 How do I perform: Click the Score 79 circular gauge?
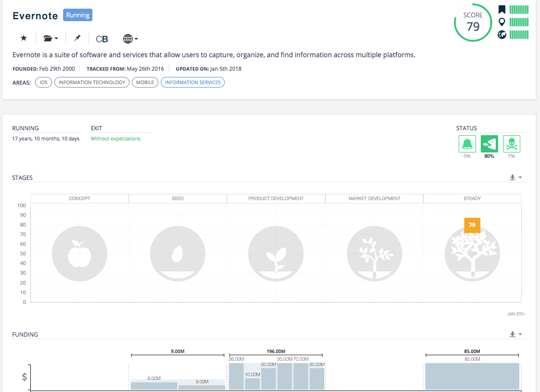473,23
